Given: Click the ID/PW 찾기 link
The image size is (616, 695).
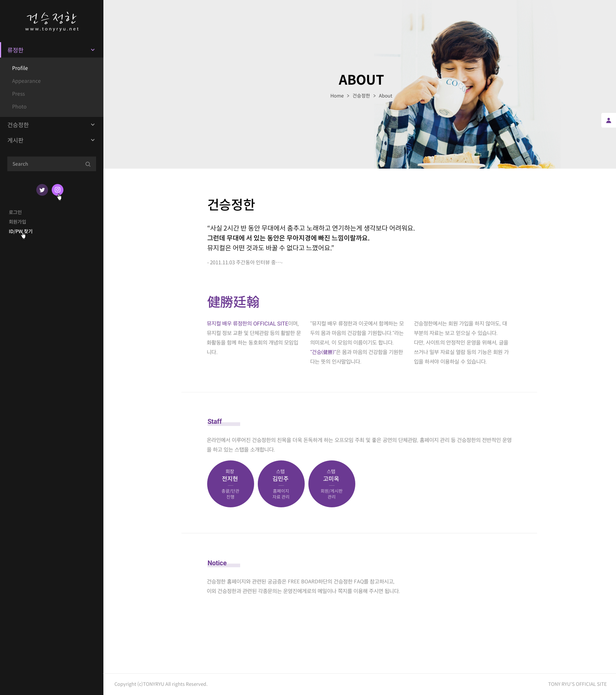Looking at the screenshot, I should (x=21, y=231).
